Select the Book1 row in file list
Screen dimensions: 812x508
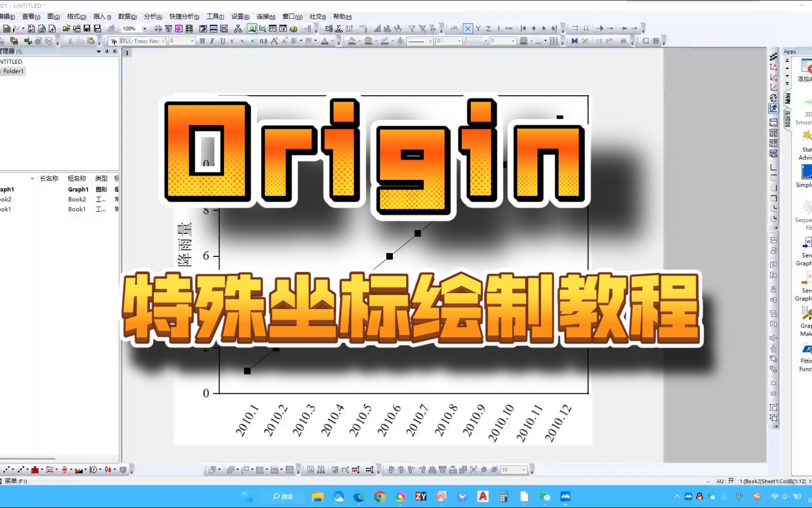point(59,209)
